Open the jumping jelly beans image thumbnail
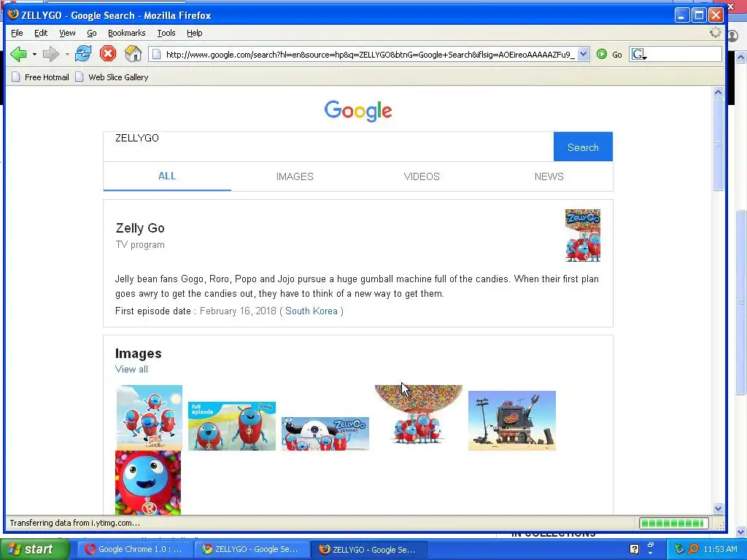Screen dimensions: 747x560 pos(149,417)
